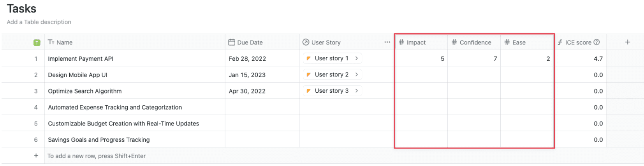The height and width of the screenshot is (166, 644).
Task: Open the User story 1 linked record
Action: point(331,58)
